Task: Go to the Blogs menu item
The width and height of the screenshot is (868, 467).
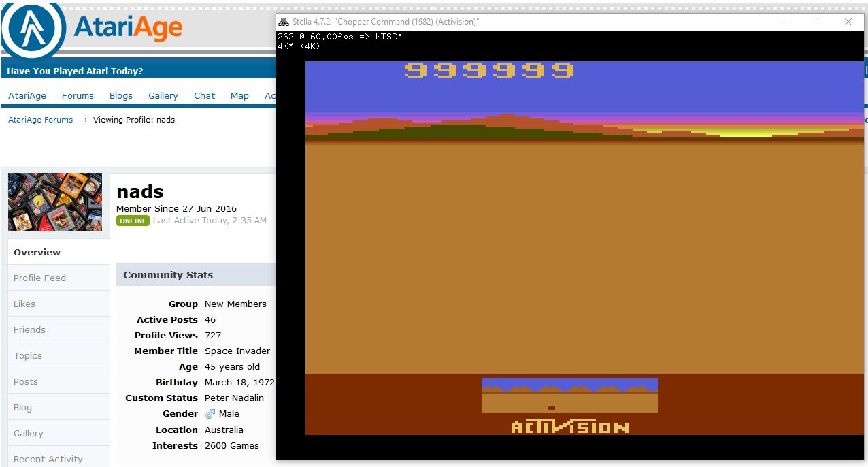Action: pyautogui.click(x=121, y=95)
